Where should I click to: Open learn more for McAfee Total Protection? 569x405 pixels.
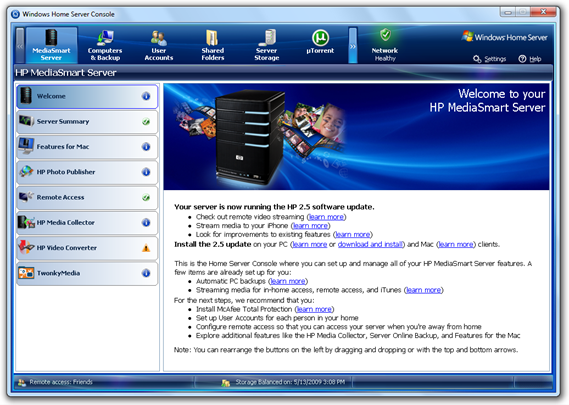coord(314,309)
